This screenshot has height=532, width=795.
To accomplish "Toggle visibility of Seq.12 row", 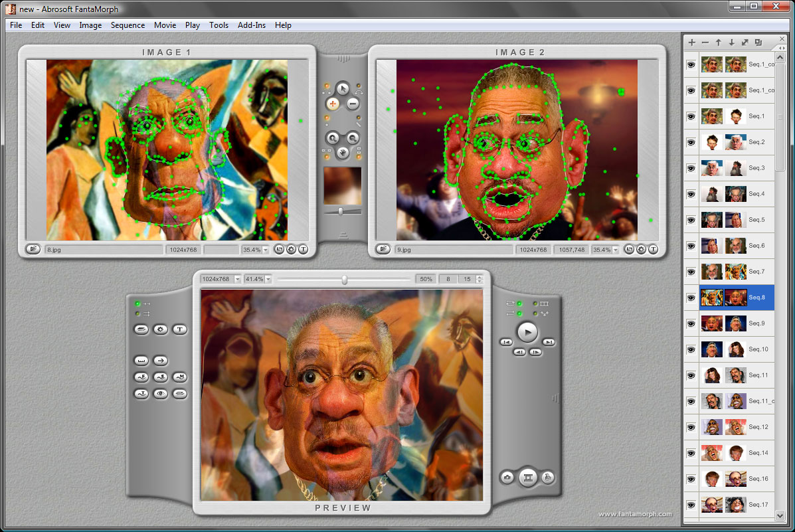I will coord(691,427).
